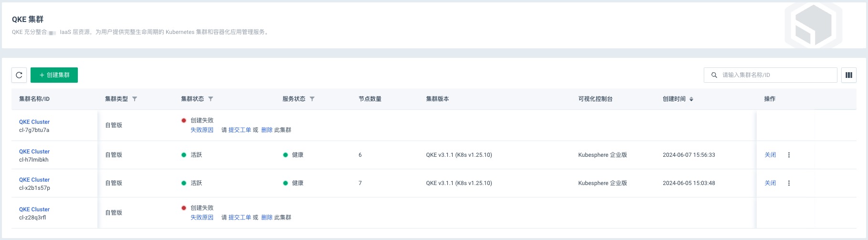Delete failed cluster cl-z28q3rfl
This screenshot has width=868, height=240.
pyautogui.click(x=267, y=218)
